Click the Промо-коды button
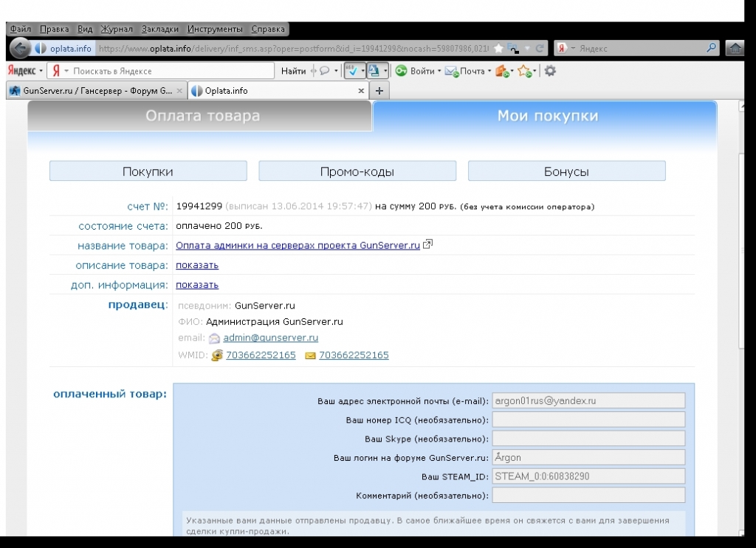Image resolution: width=756 pixels, height=548 pixels. coord(357,171)
